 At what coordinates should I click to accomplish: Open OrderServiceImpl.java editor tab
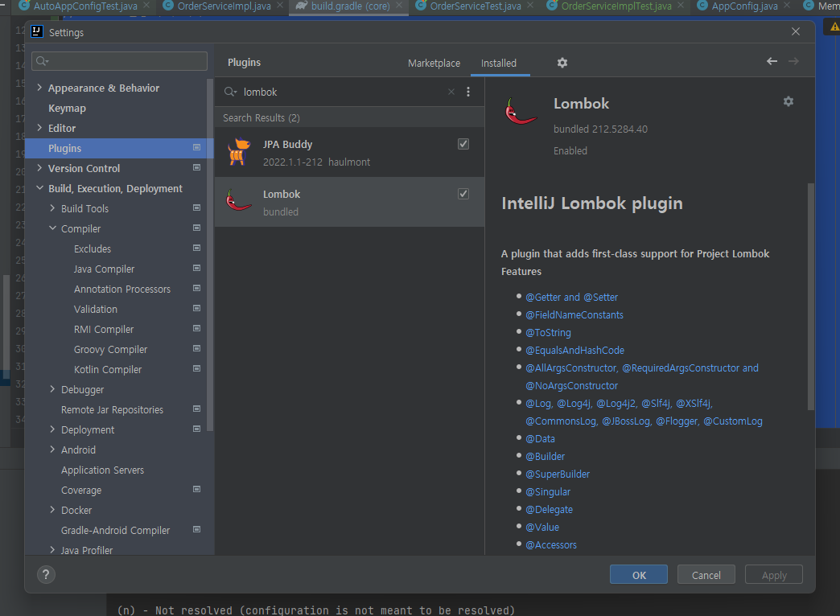[224, 6]
